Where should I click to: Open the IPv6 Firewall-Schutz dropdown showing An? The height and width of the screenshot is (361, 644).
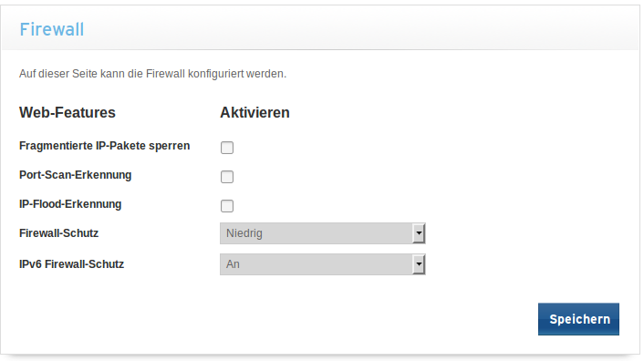coord(322,264)
